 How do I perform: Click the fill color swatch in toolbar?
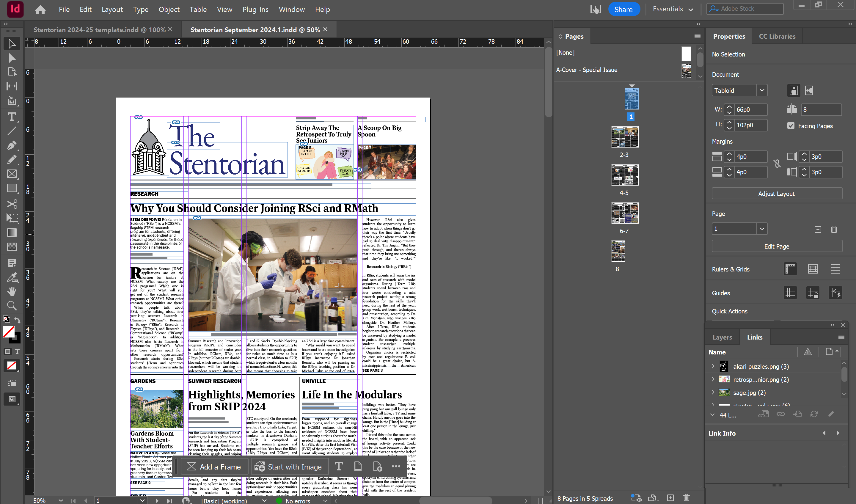click(x=9, y=332)
